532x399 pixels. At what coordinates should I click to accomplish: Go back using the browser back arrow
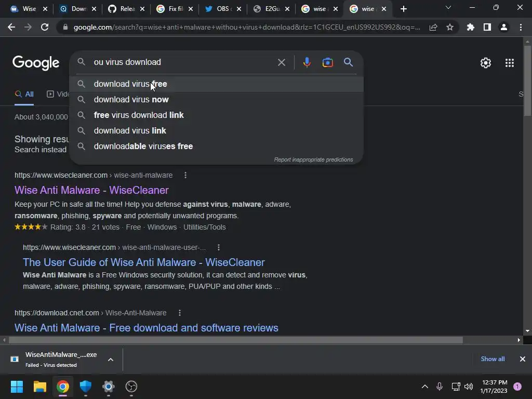pyautogui.click(x=11, y=27)
